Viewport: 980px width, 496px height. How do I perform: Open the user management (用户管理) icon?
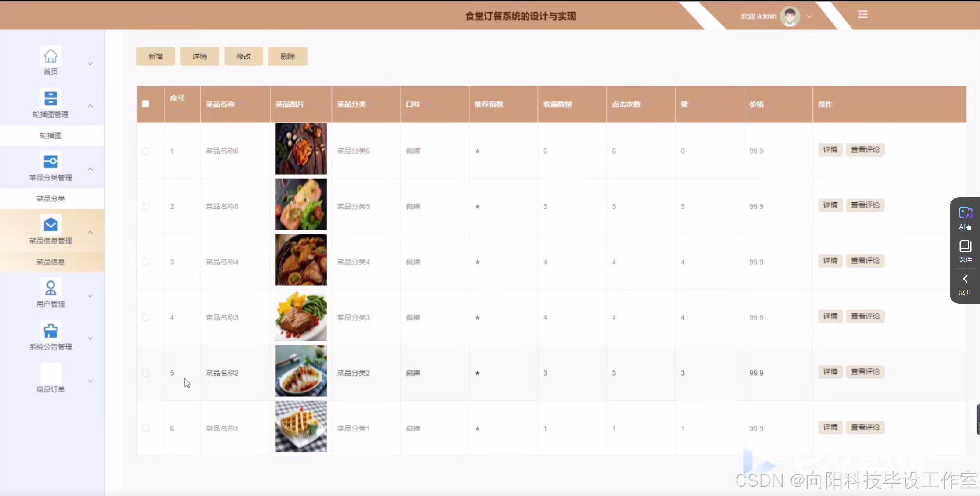pos(50,288)
